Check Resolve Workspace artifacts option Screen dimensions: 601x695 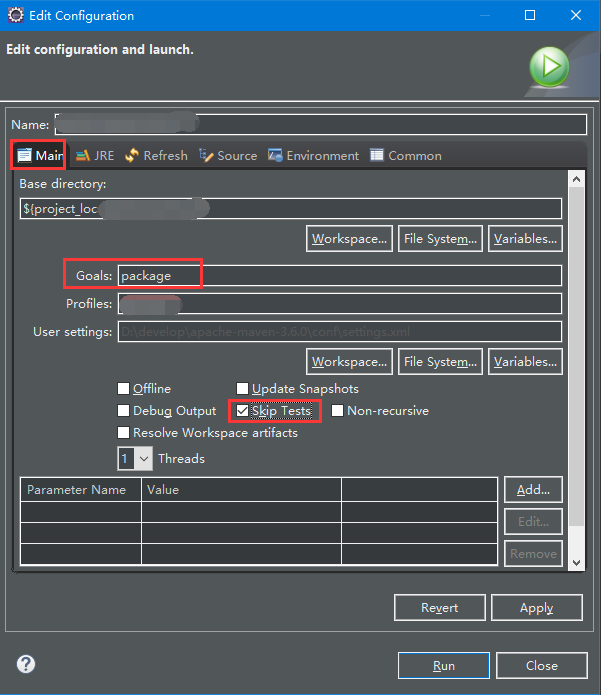(123, 433)
